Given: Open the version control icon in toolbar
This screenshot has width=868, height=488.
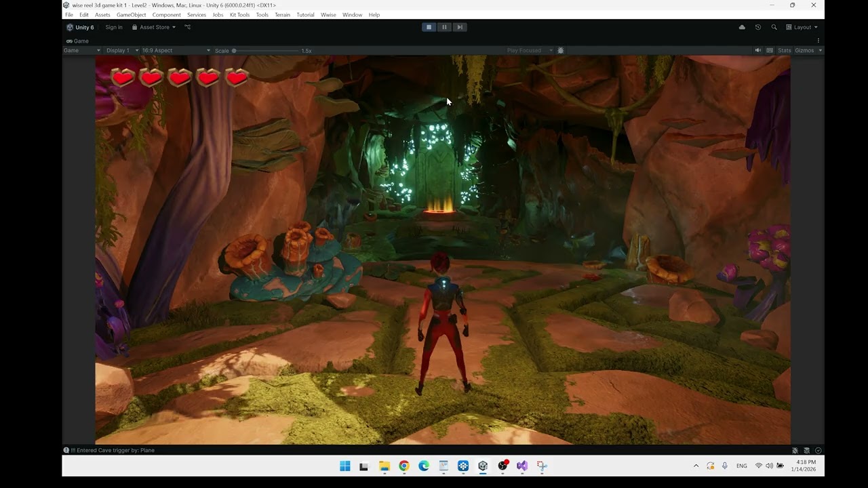Looking at the screenshot, I should click(x=188, y=27).
